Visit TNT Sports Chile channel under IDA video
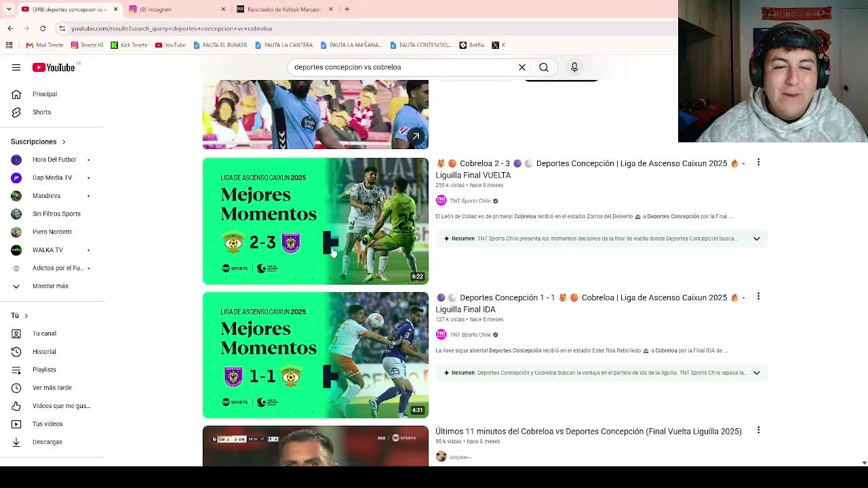The width and height of the screenshot is (868, 488). [470, 335]
